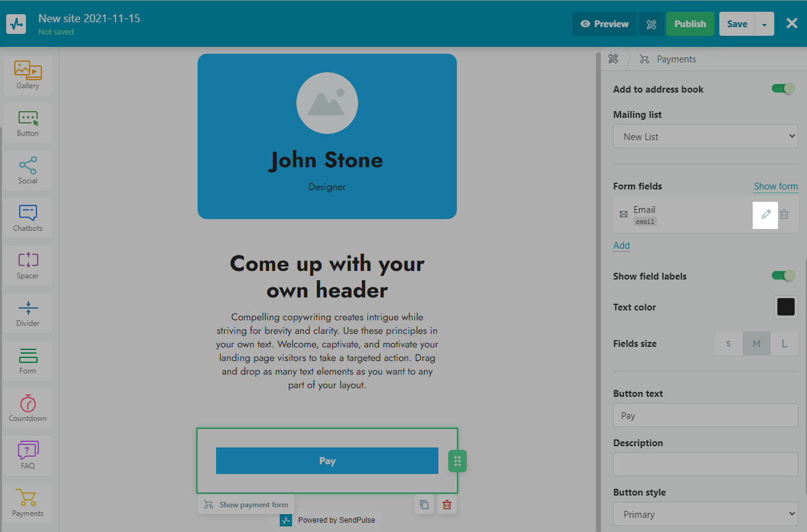Viewport: 807px width, 532px height.
Task: Choose the Payments cart element
Action: (28, 503)
